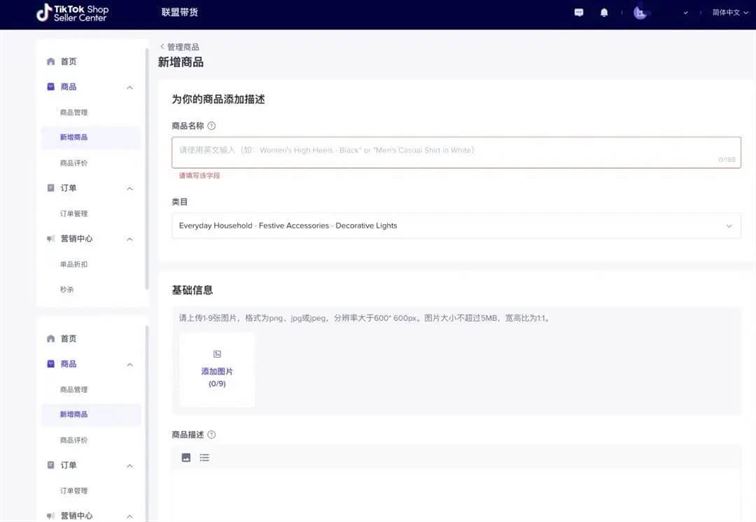
Task: Open 商品评价 in the first sidebar panel
Action: pos(74,163)
